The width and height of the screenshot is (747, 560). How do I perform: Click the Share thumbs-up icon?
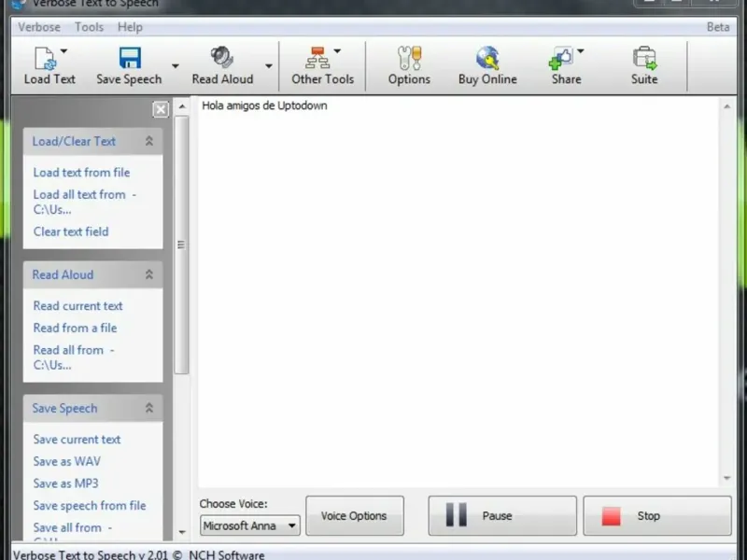click(x=561, y=59)
